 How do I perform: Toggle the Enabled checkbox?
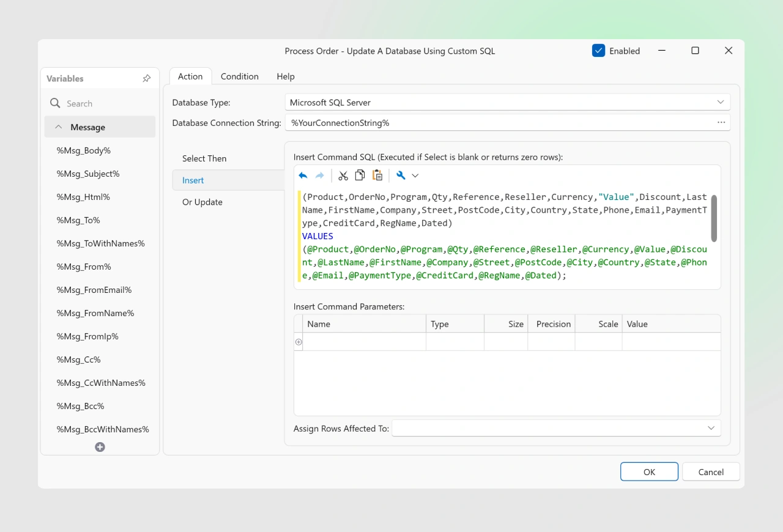pyautogui.click(x=598, y=51)
